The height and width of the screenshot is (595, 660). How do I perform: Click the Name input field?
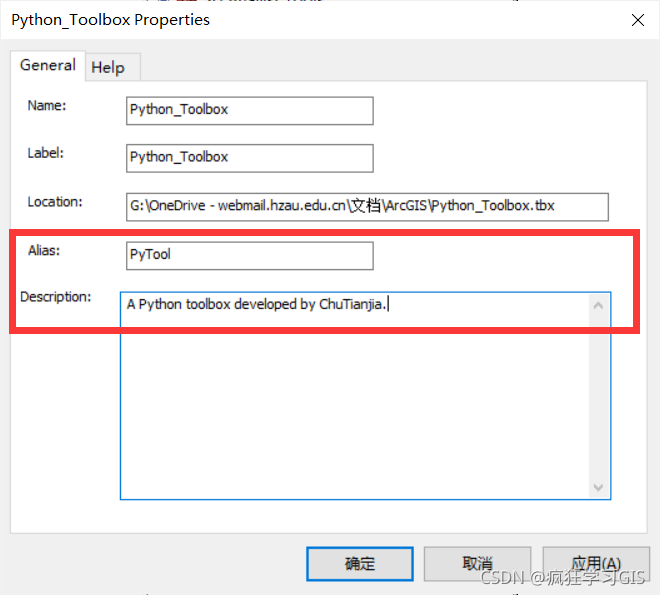[250, 111]
